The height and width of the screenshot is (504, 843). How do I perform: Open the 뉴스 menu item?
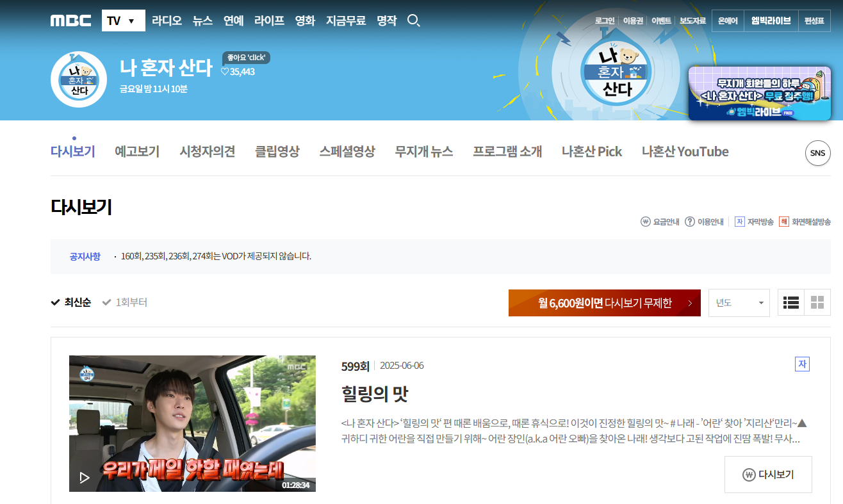click(x=202, y=20)
